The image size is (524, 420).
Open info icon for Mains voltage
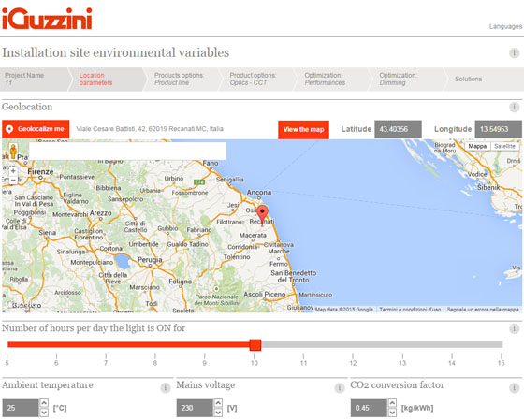coord(339,388)
